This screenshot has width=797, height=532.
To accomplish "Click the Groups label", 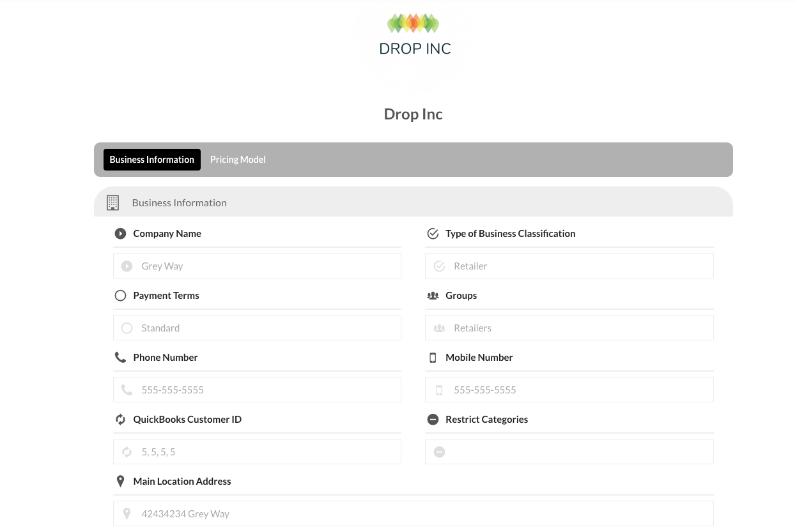I will coord(461,296).
